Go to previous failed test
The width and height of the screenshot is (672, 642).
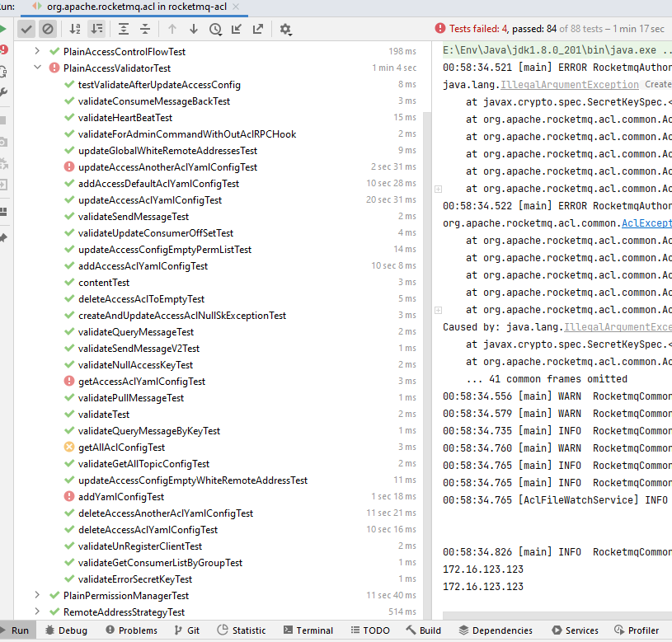[172, 29]
